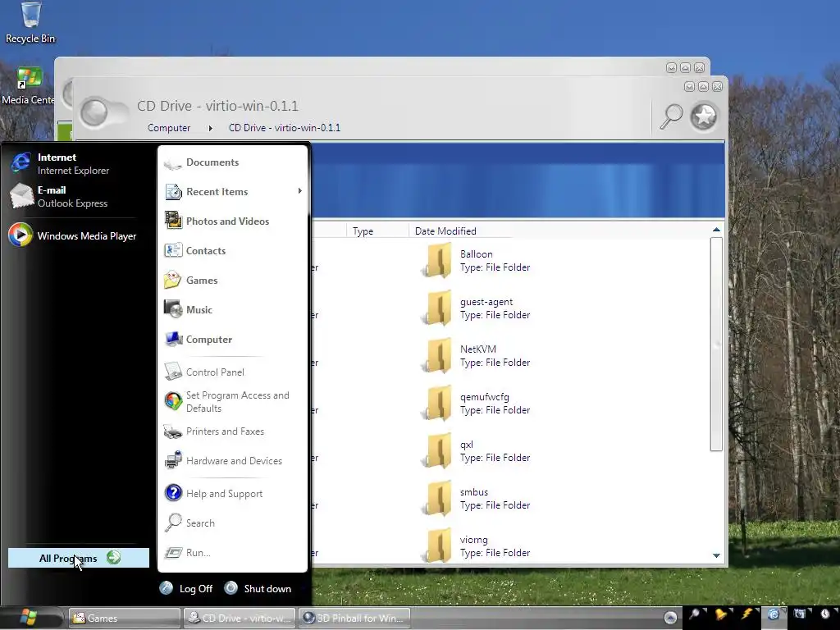
Task: Click the scrollbar up arrow
Action: pyautogui.click(x=716, y=230)
